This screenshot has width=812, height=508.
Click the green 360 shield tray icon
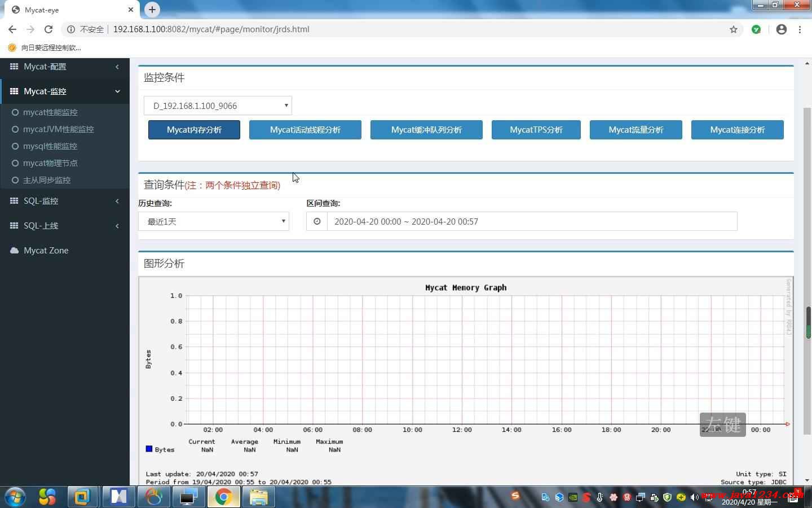667,497
